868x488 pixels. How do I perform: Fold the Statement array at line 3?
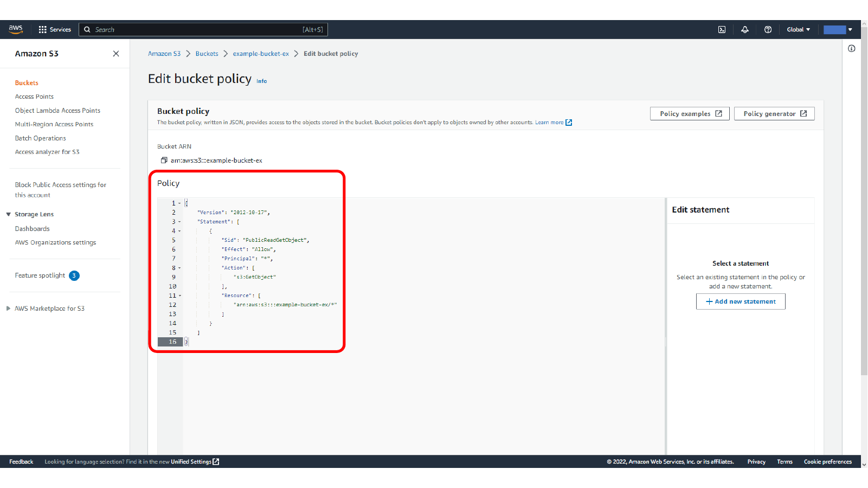pyautogui.click(x=179, y=222)
